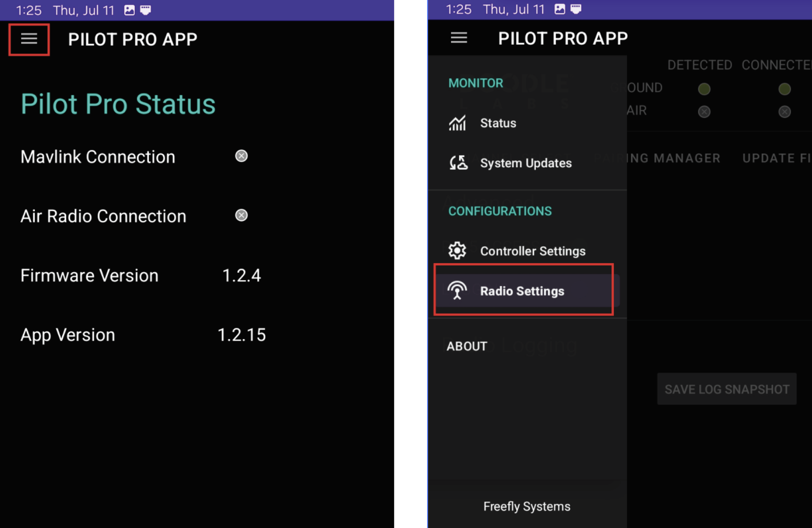This screenshot has width=812, height=528.
Task: Tap hamburger menu icon above the navigation drawer
Action: [x=458, y=38]
